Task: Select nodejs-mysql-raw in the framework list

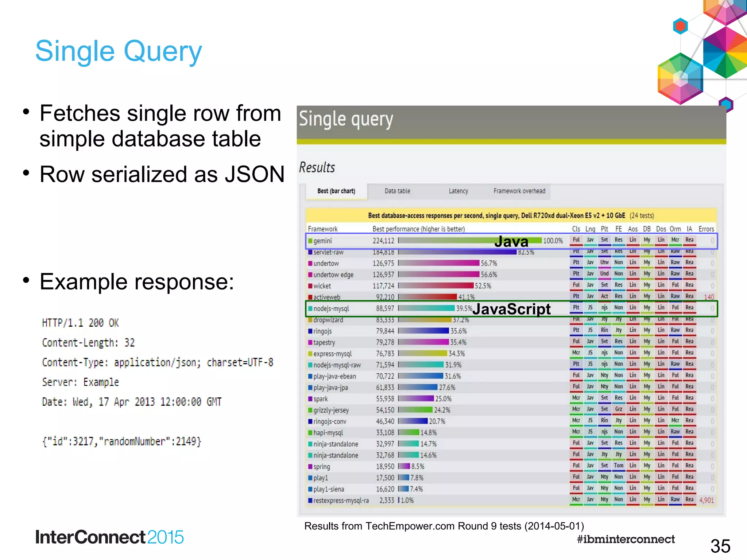Action: tap(337, 365)
